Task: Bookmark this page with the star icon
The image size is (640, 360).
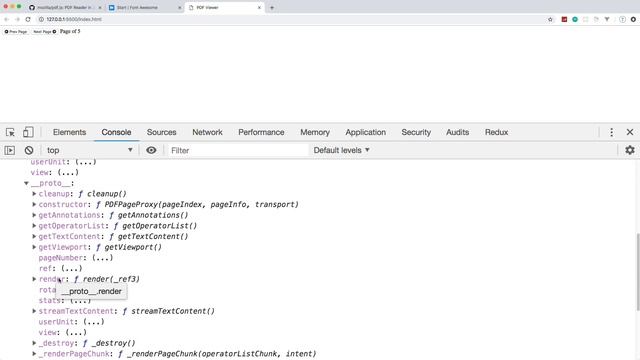Action: click(550, 19)
